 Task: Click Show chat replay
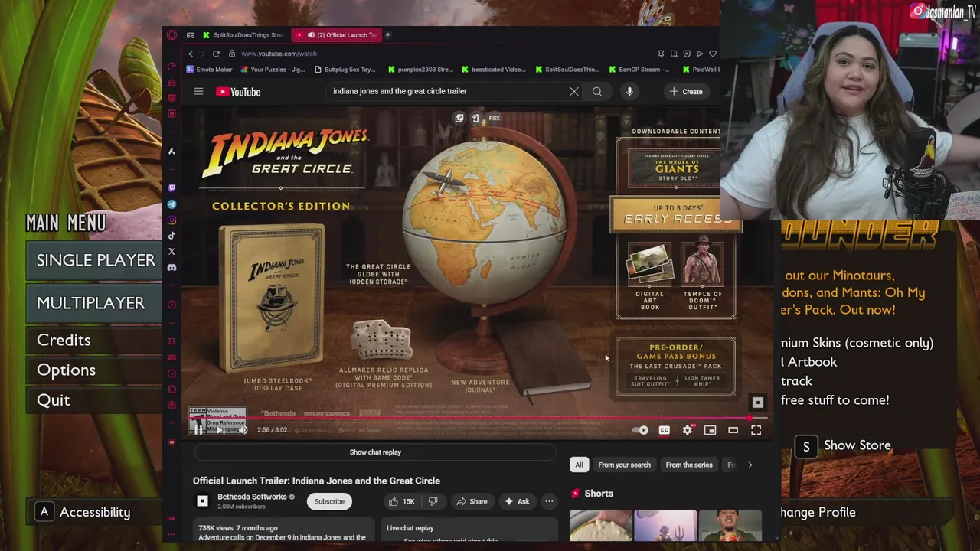(375, 452)
